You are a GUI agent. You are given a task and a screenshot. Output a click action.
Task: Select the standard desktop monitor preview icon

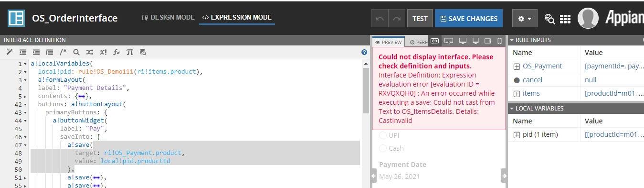[462, 41]
